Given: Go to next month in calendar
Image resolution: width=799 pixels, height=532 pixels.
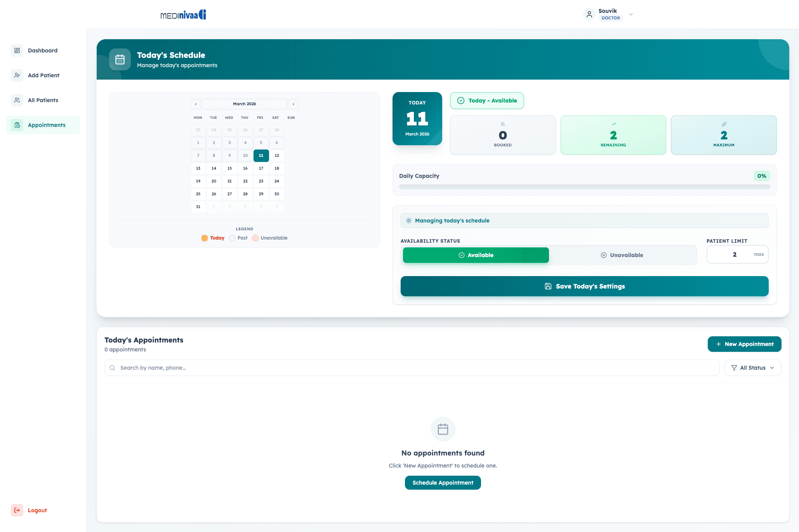Looking at the screenshot, I should pyautogui.click(x=294, y=104).
